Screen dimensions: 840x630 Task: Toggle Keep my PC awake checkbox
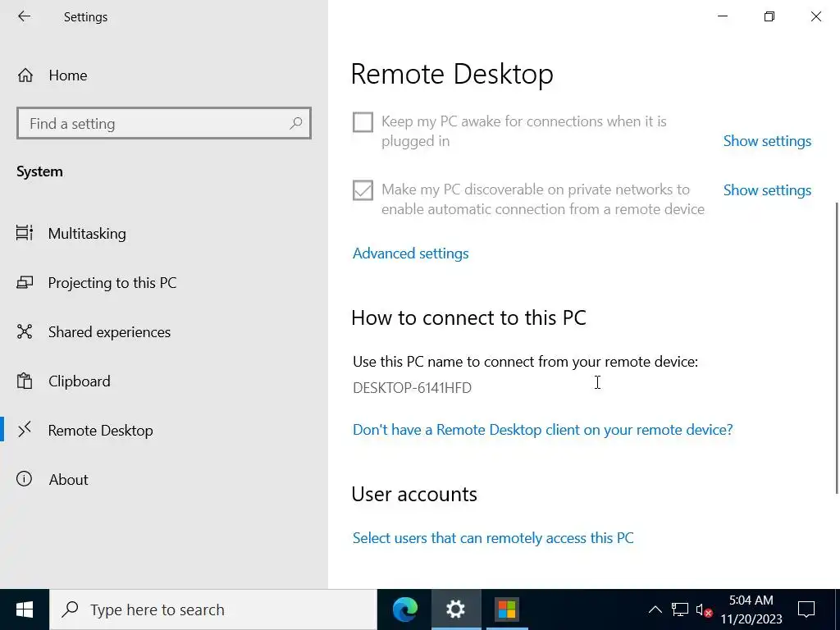coord(363,122)
